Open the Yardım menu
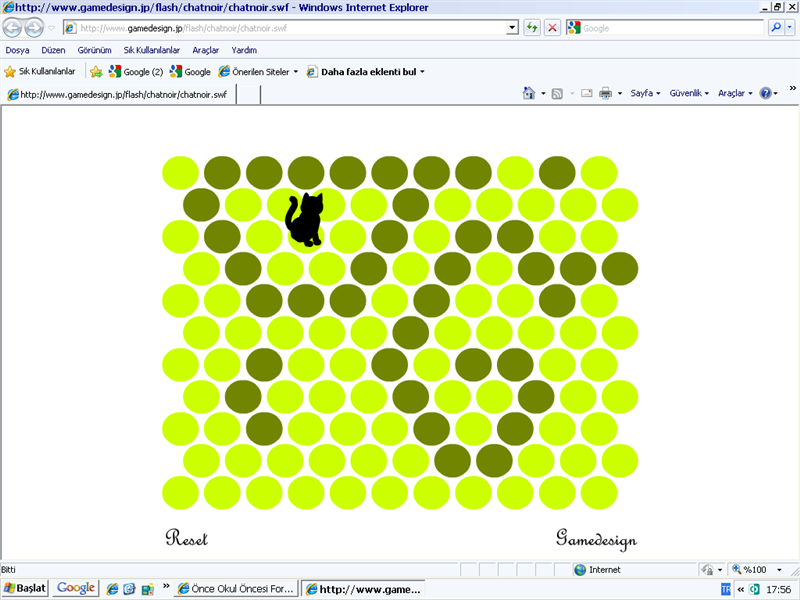The height and width of the screenshot is (600, 800). [244, 50]
